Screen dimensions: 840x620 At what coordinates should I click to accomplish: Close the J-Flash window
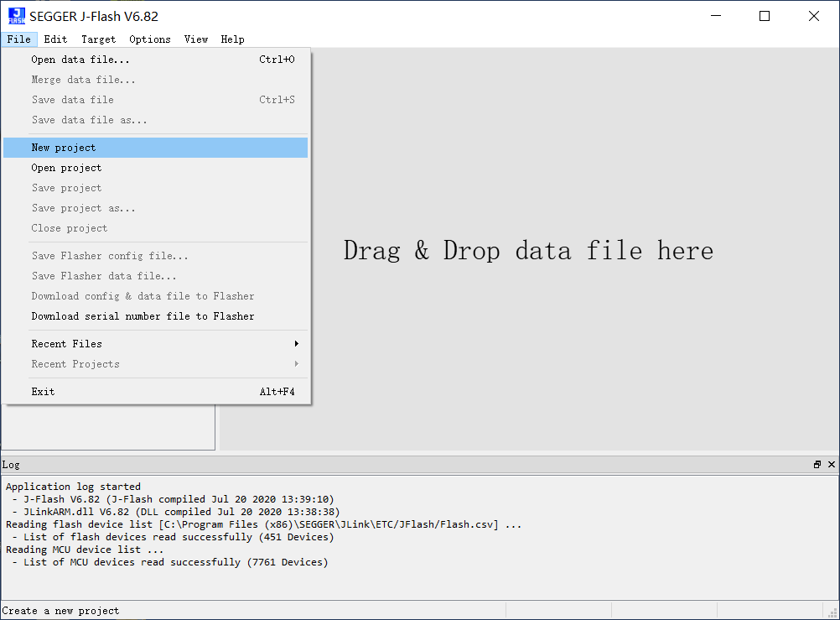pyautogui.click(x=814, y=16)
